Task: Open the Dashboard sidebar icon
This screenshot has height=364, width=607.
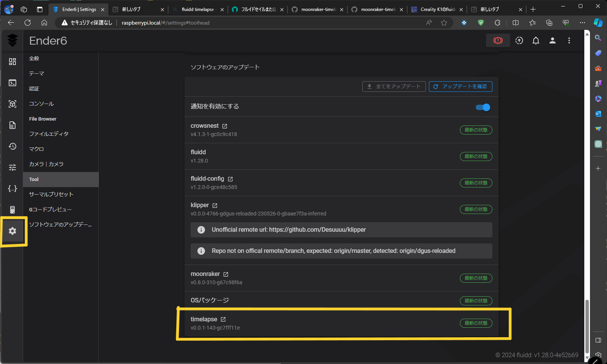Action: click(12, 62)
